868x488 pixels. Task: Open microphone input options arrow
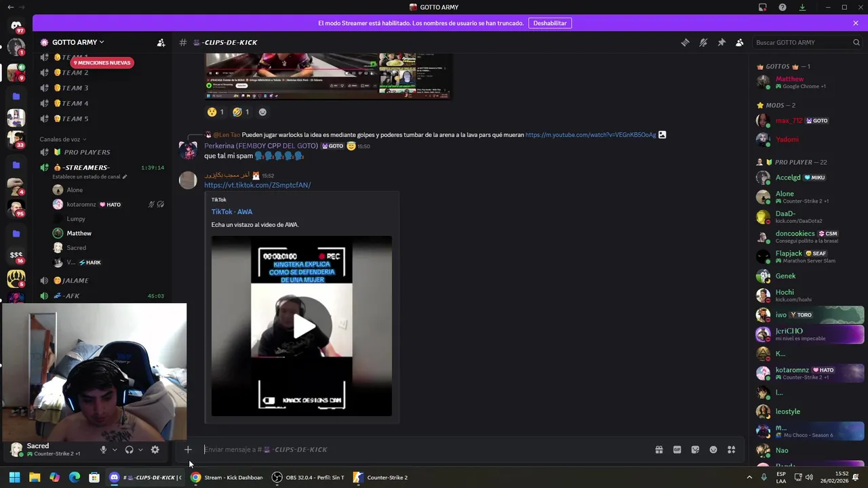coord(114,449)
